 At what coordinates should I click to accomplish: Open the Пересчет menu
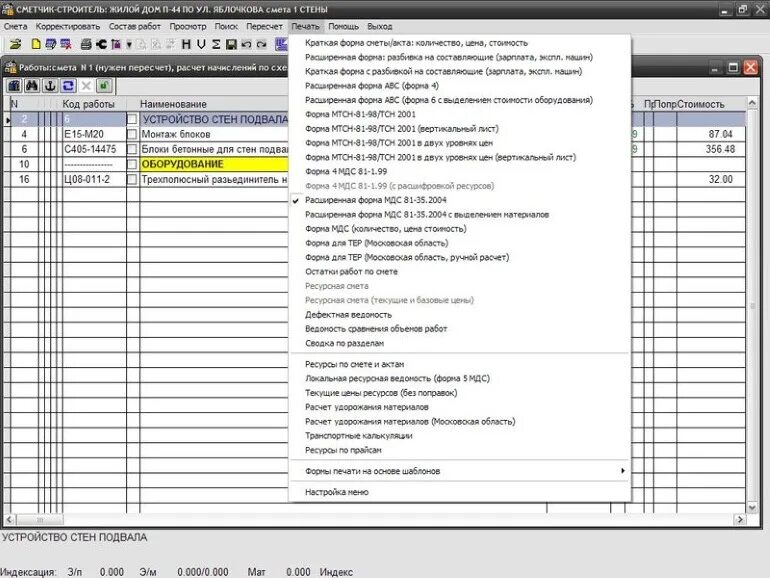264,27
